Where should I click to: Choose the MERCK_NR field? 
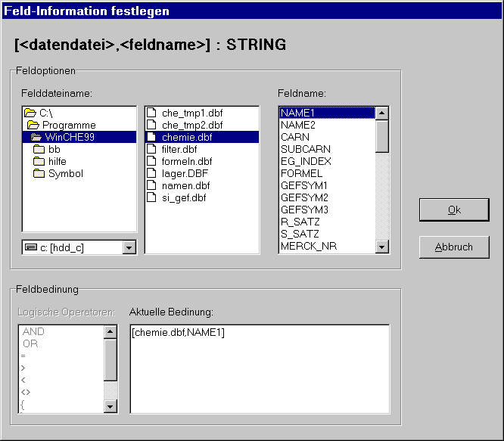pyautogui.click(x=308, y=247)
